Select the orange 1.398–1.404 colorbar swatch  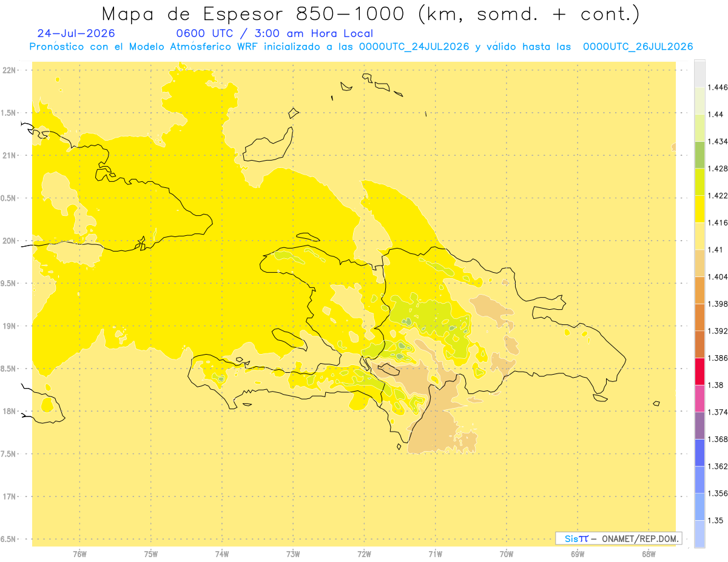tap(699, 290)
